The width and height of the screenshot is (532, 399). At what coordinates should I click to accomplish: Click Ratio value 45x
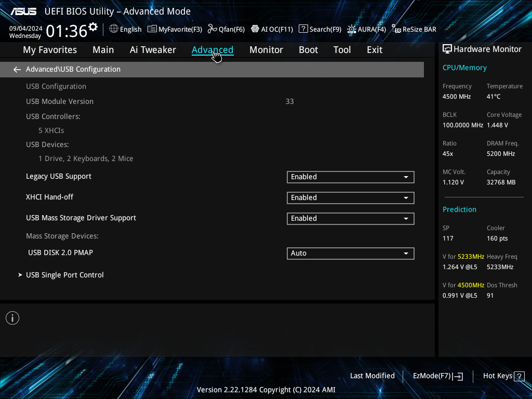pos(448,154)
